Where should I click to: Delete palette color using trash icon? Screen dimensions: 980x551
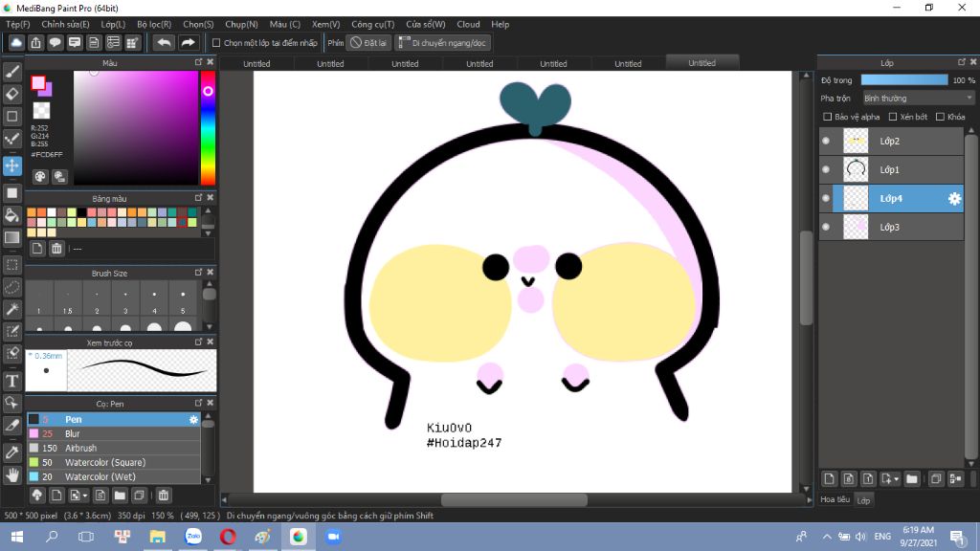coord(56,249)
